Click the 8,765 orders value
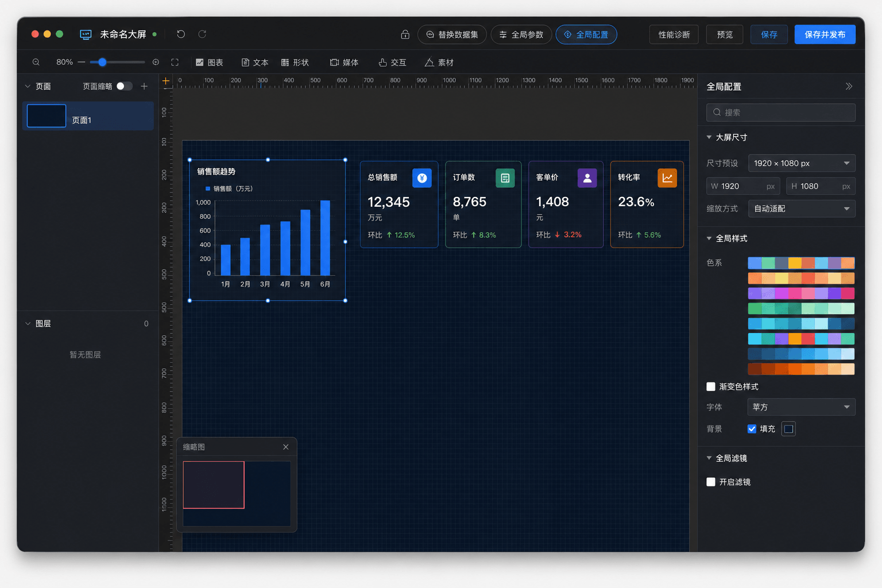882x588 pixels. [x=469, y=202]
